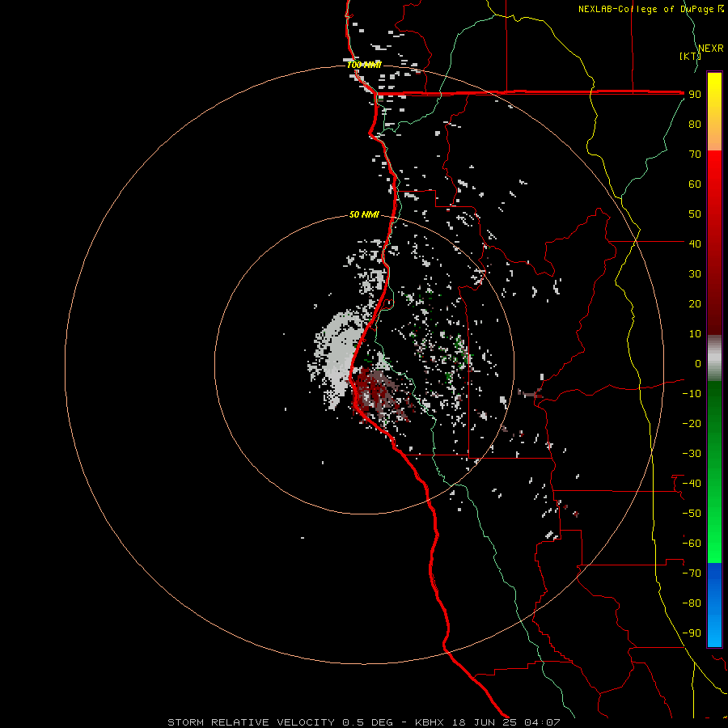Click the 60 value on velocity scale
The image size is (728, 728).
695,184
